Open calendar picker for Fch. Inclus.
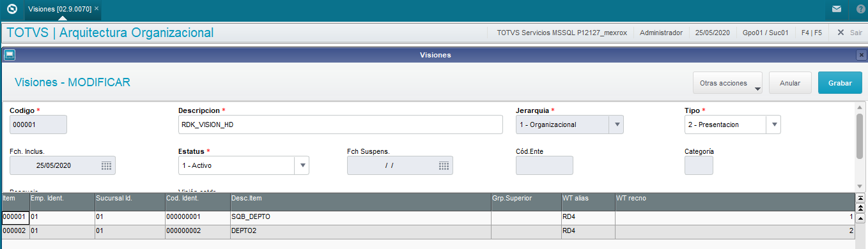Screen dimensions: 868x249 [x=107, y=165]
